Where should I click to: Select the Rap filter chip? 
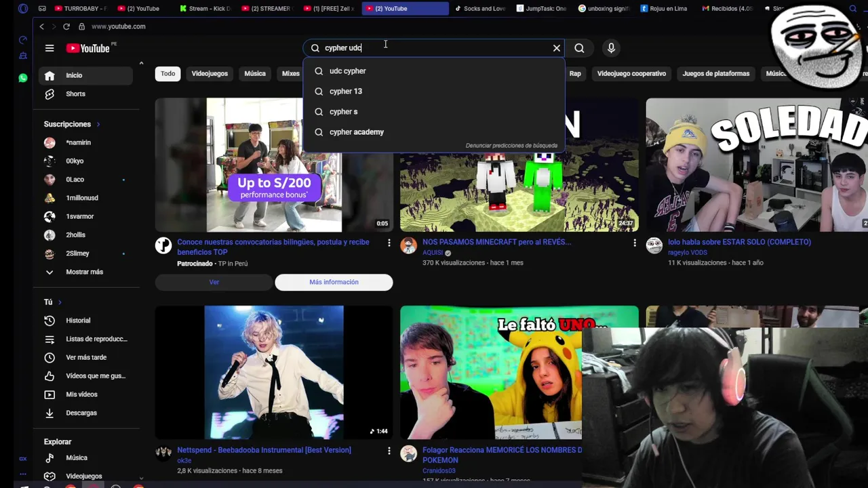pos(575,73)
